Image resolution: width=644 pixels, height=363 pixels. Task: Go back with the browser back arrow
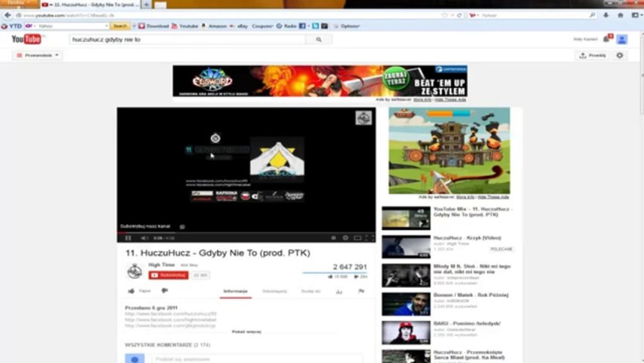(7, 15)
